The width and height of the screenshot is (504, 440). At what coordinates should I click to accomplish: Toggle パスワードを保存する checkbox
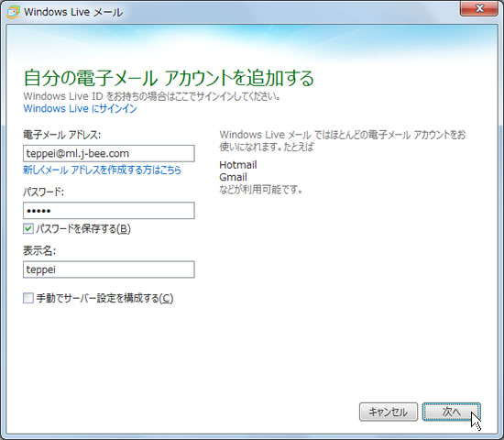[28, 229]
